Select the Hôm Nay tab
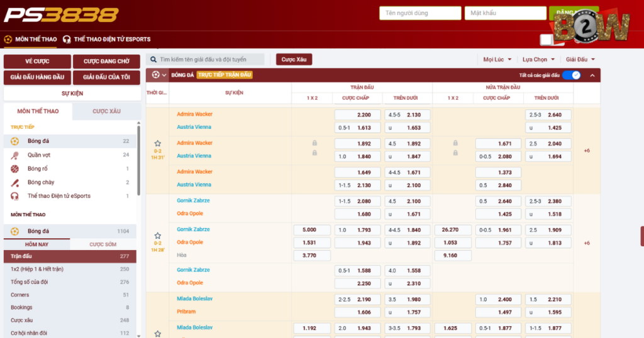The width and height of the screenshot is (644, 338). (36, 244)
